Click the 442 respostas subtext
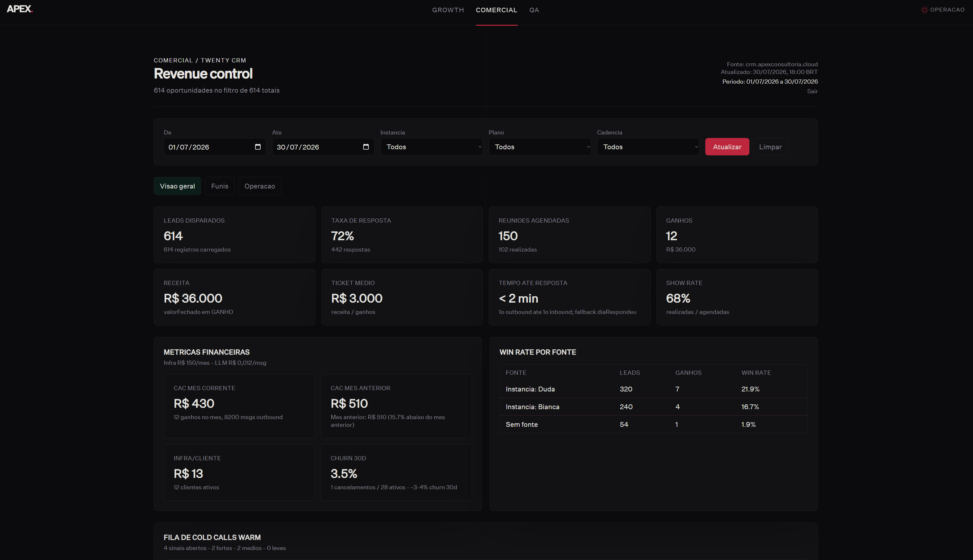 click(x=350, y=250)
